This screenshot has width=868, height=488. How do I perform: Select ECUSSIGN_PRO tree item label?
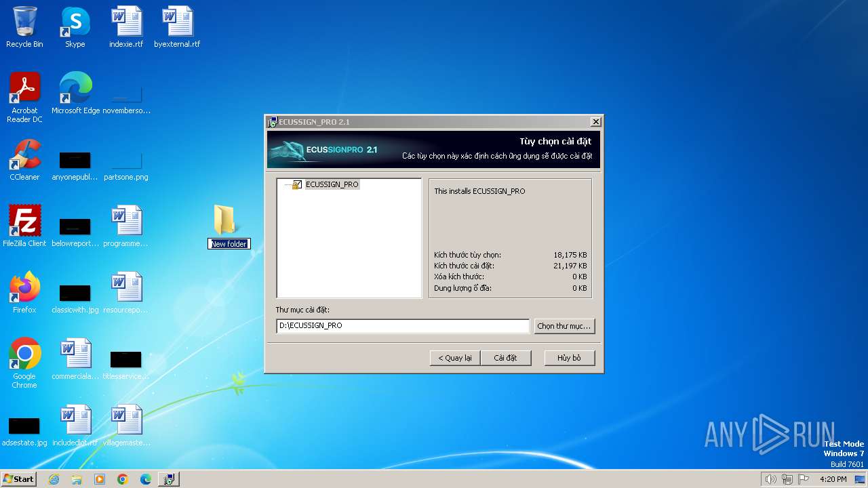click(332, 184)
